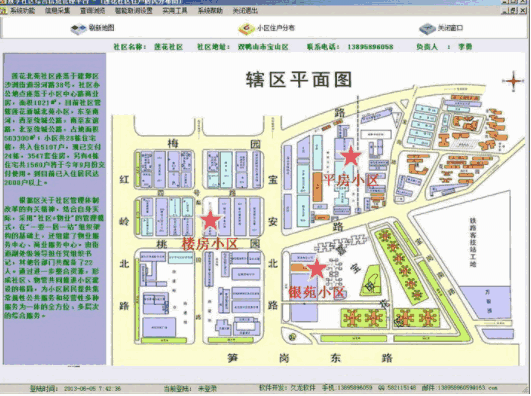Click the compass rose on the map
This screenshot has width=531, height=396.
pos(513,81)
